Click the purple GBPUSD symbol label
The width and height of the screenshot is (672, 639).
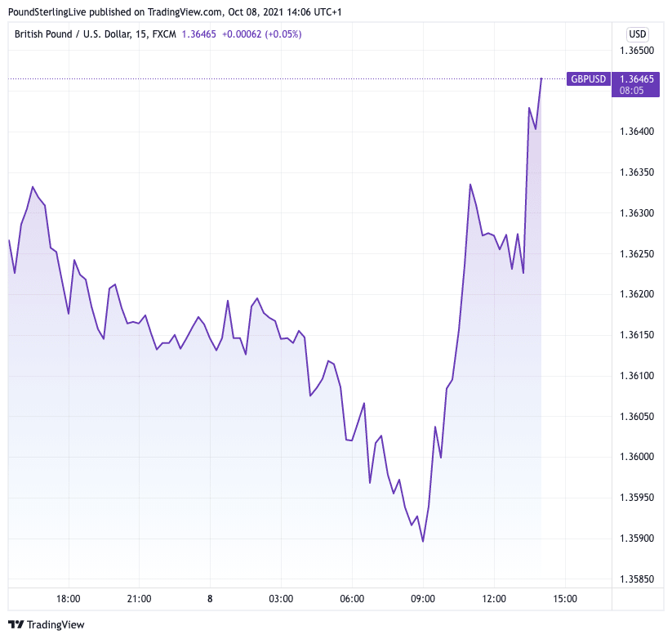coord(588,78)
